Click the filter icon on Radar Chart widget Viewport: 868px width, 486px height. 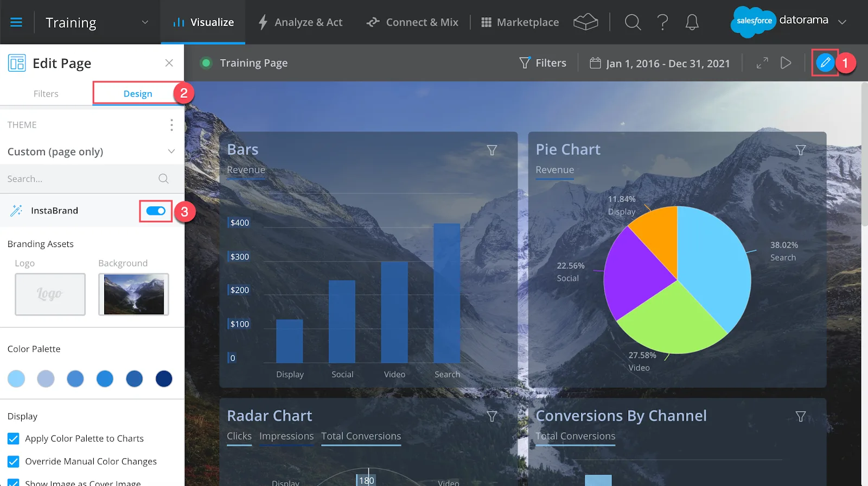(x=492, y=416)
